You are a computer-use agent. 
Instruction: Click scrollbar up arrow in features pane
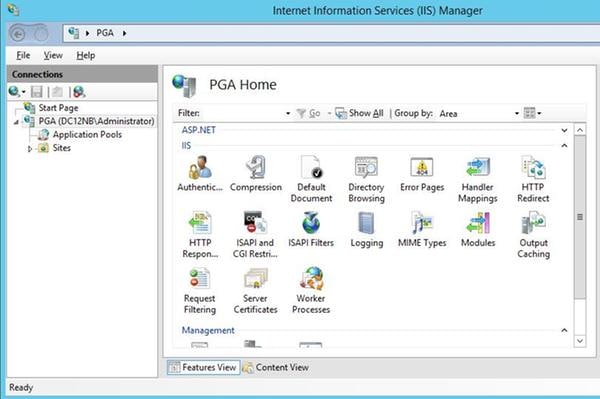(x=580, y=130)
